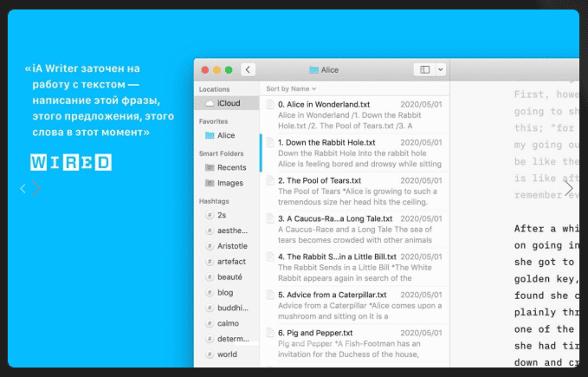Click the hash icon next to 2s
The image size is (588, 377).
pyautogui.click(x=210, y=215)
